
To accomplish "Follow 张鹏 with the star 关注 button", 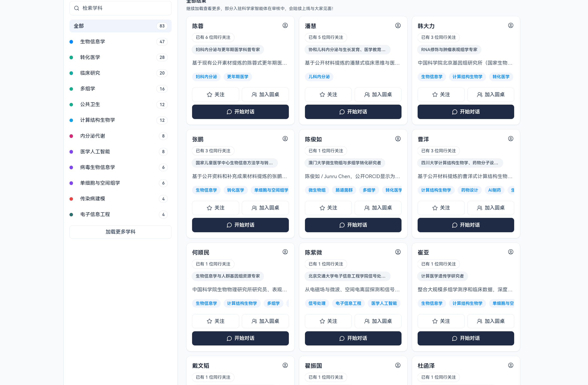I will click(x=215, y=208).
